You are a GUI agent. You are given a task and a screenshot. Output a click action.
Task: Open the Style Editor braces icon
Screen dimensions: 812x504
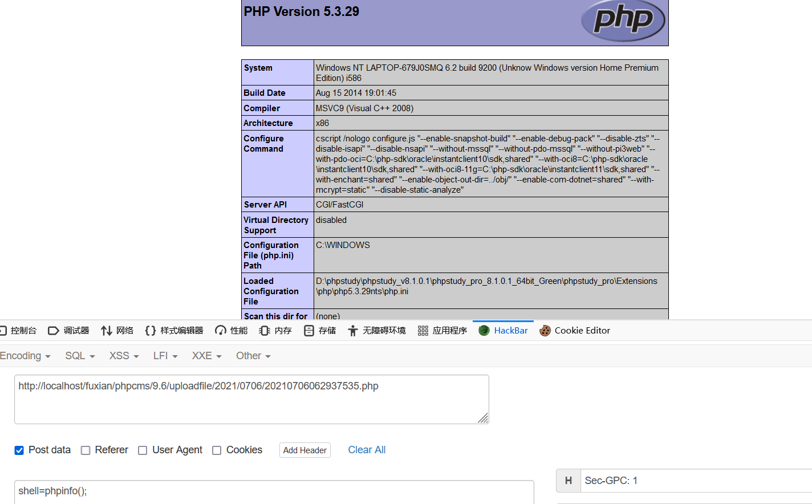click(151, 331)
